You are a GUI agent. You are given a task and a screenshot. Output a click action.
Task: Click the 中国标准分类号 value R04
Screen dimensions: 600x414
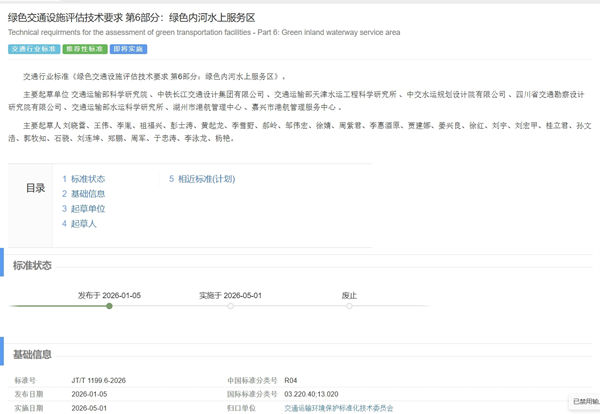pos(291,381)
